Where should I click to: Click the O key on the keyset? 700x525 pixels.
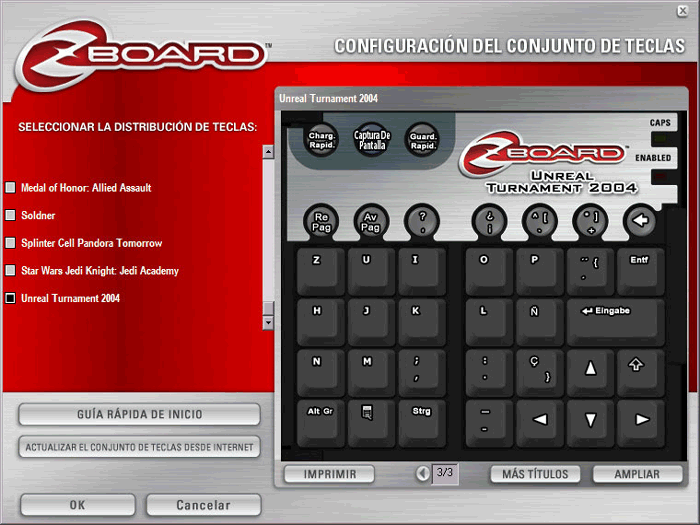click(x=489, y=271)
